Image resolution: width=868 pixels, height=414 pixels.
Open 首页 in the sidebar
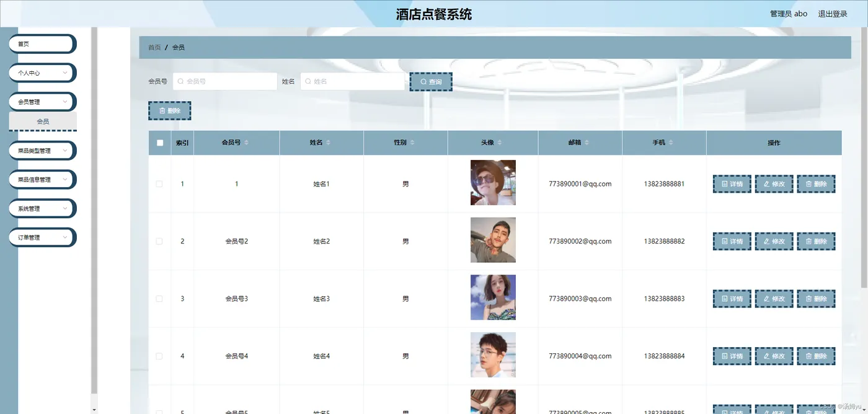(42, 44)
